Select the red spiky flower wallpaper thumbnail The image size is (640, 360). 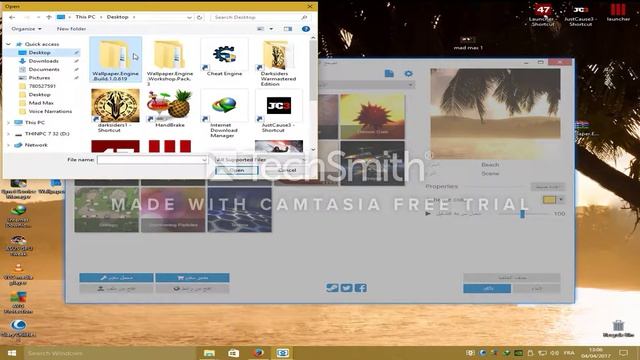(372, 116)
